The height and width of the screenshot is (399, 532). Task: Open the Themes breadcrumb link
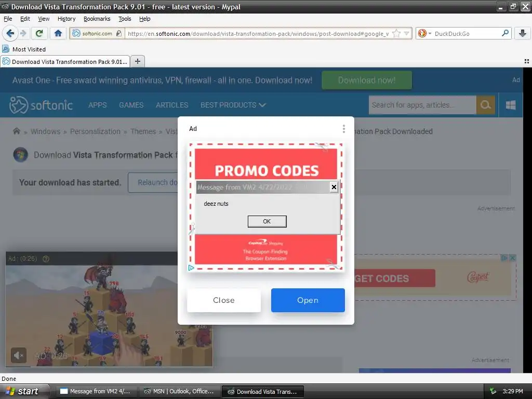(143, 131)
